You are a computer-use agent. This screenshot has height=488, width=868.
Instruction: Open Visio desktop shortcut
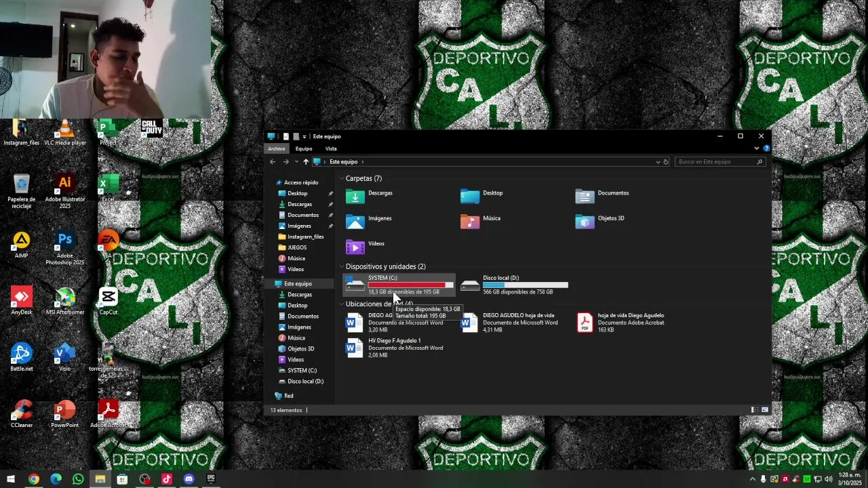[65, 357]
